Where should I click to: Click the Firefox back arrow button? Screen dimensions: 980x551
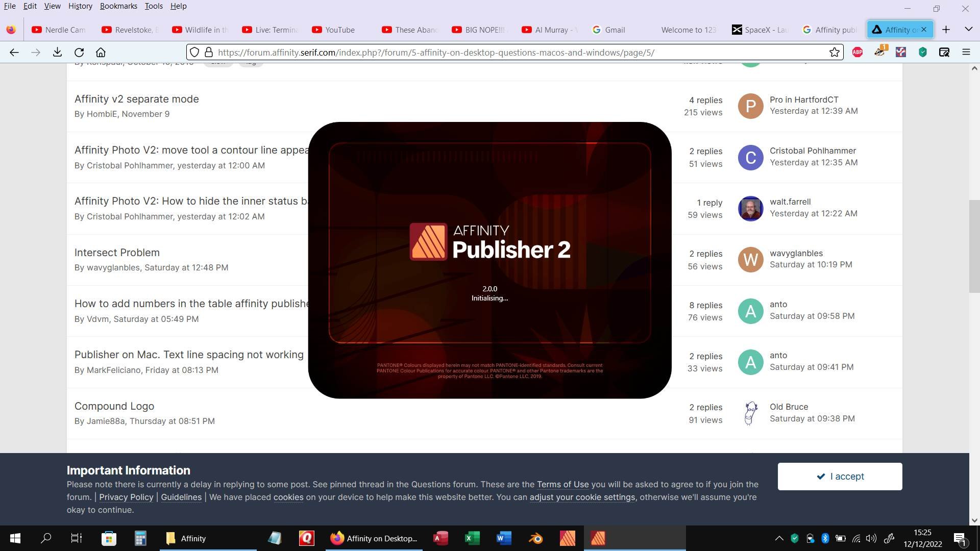click(x=14, y=52)
